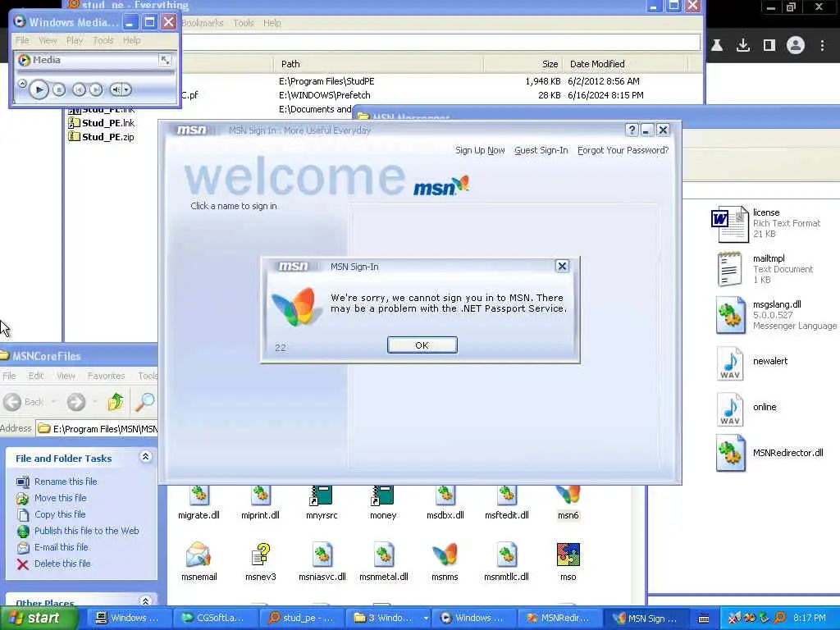840x630 pixels.
Task: Select online WAV file
Action: (x=746, y=409)
